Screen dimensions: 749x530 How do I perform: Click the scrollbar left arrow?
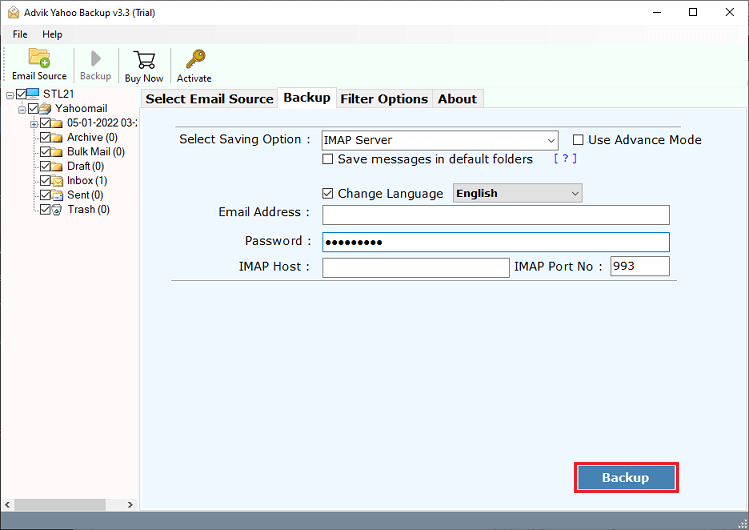click(x=7, y=504)
